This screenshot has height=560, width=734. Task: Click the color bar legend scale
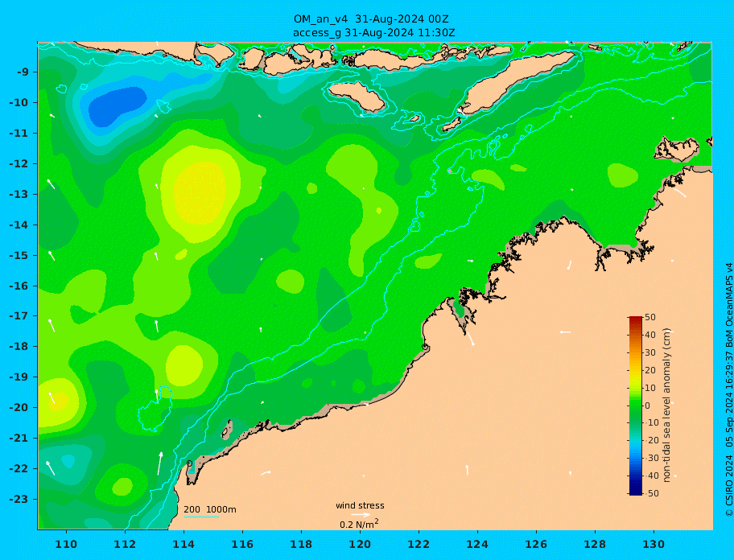pos(635,406)
